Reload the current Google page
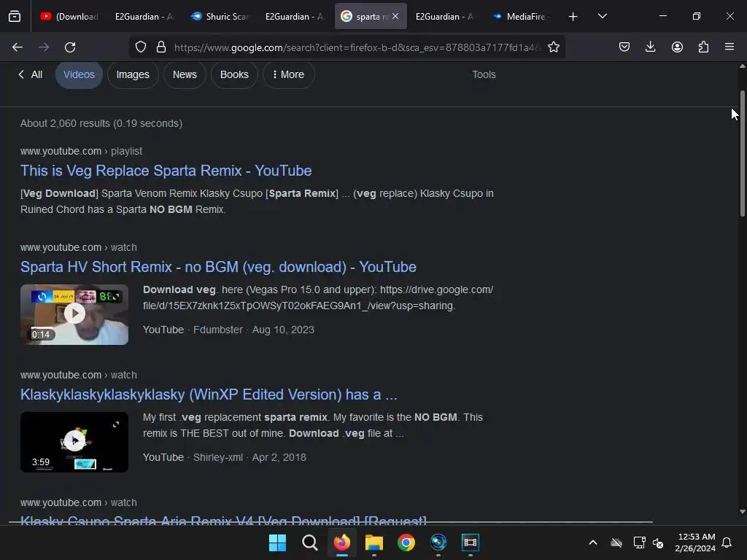This screenshot has width=747, height=560. point(70,47)
